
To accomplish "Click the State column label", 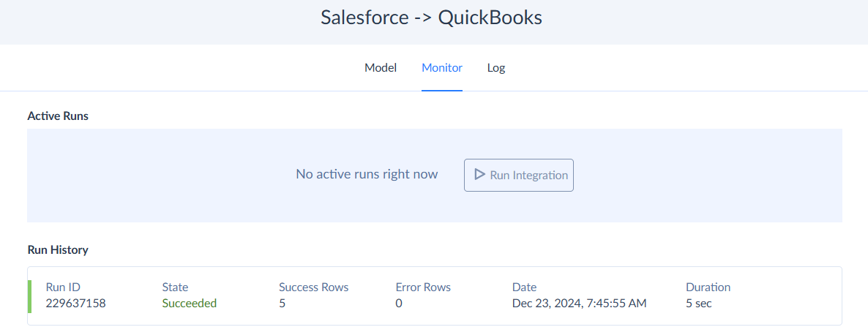I will pyautogui.click(x=176, y=287).
